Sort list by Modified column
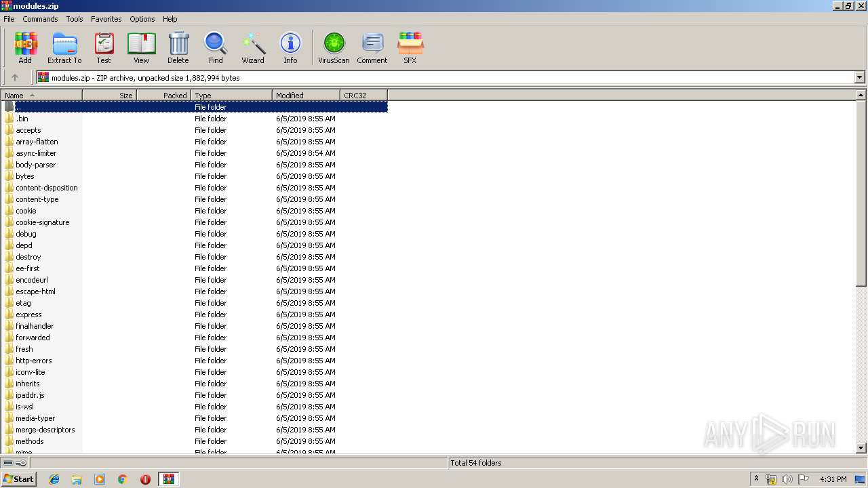 coord(307,96)
